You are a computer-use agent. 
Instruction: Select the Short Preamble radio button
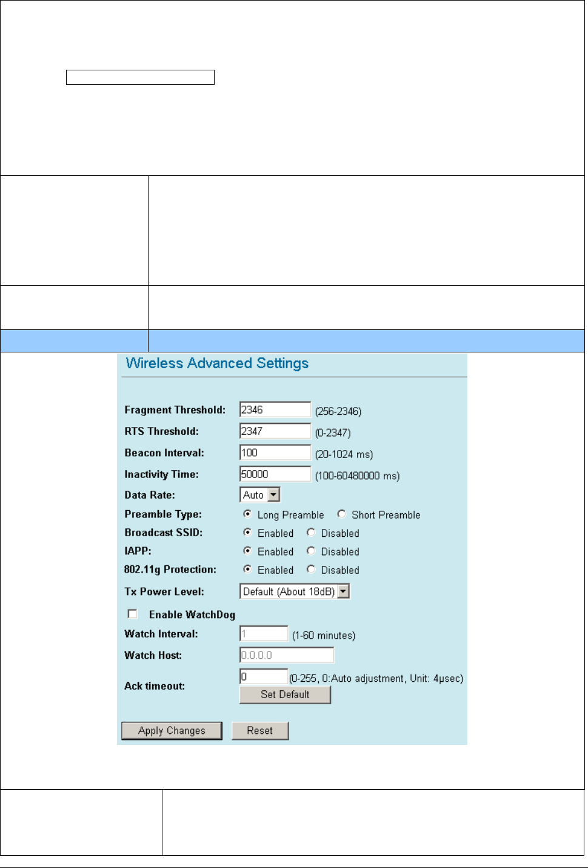(x=342, y=514)
